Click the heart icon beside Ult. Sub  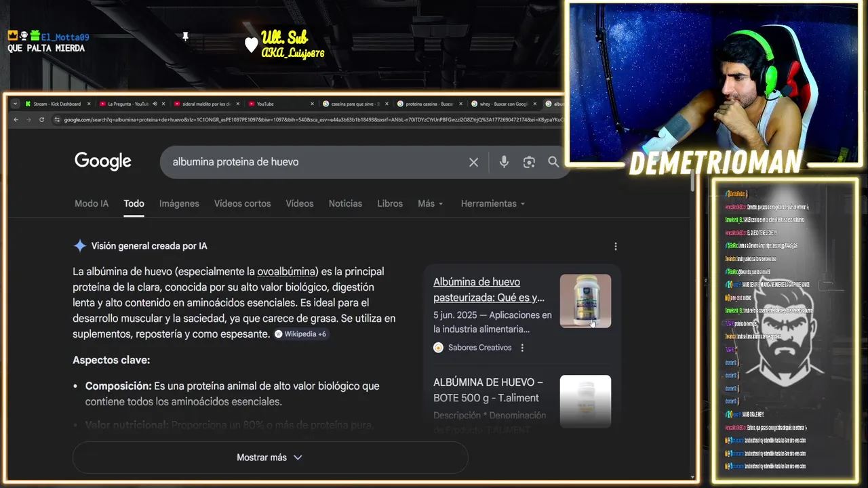[x=251, y=45]
